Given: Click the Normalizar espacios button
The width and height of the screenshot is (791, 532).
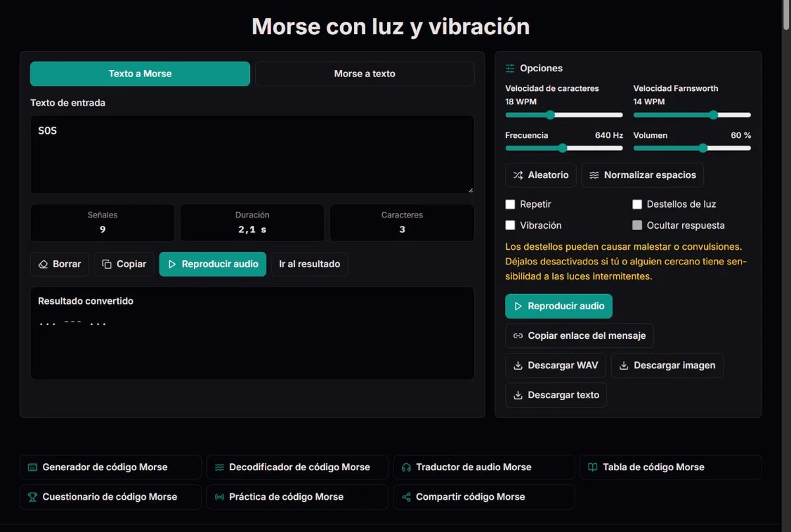Looking at the screenshot, I should pyautogui.click(x=643, y=175).
